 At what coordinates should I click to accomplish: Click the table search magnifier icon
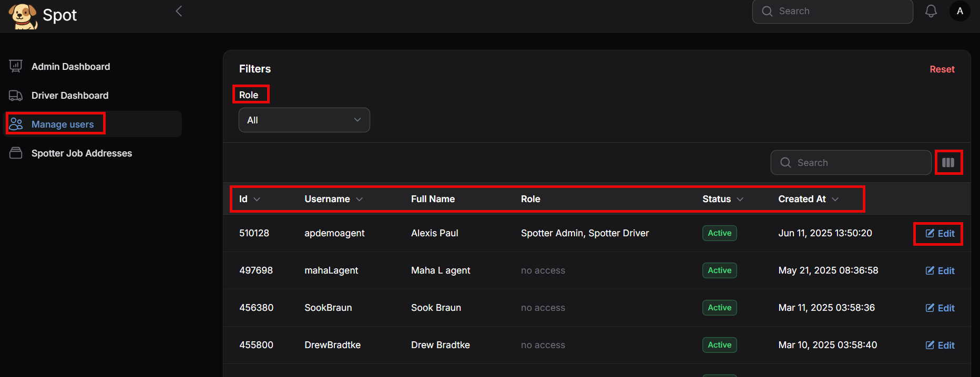(785, 163)
